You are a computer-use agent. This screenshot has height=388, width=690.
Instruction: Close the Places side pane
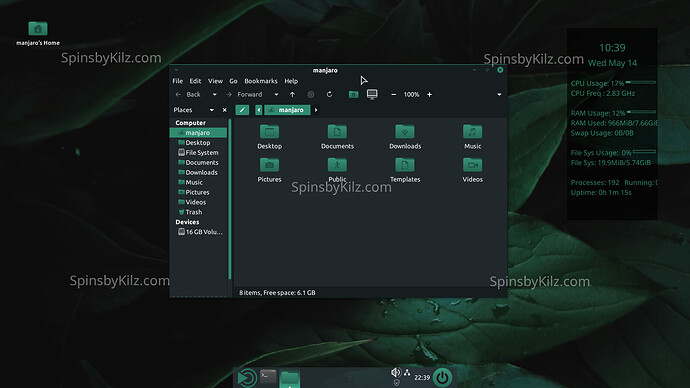tap(224, 110)
